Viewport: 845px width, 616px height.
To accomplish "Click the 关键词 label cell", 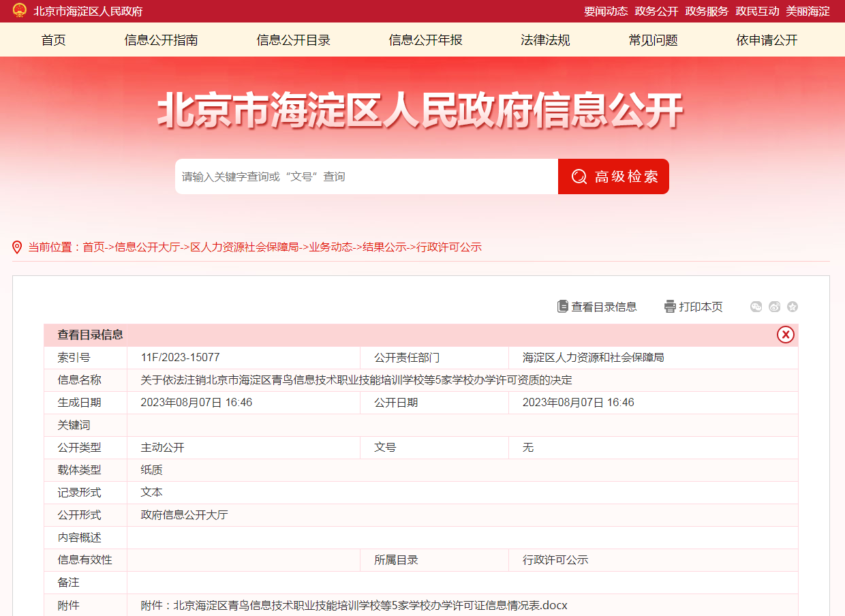I will pos(85,425).
